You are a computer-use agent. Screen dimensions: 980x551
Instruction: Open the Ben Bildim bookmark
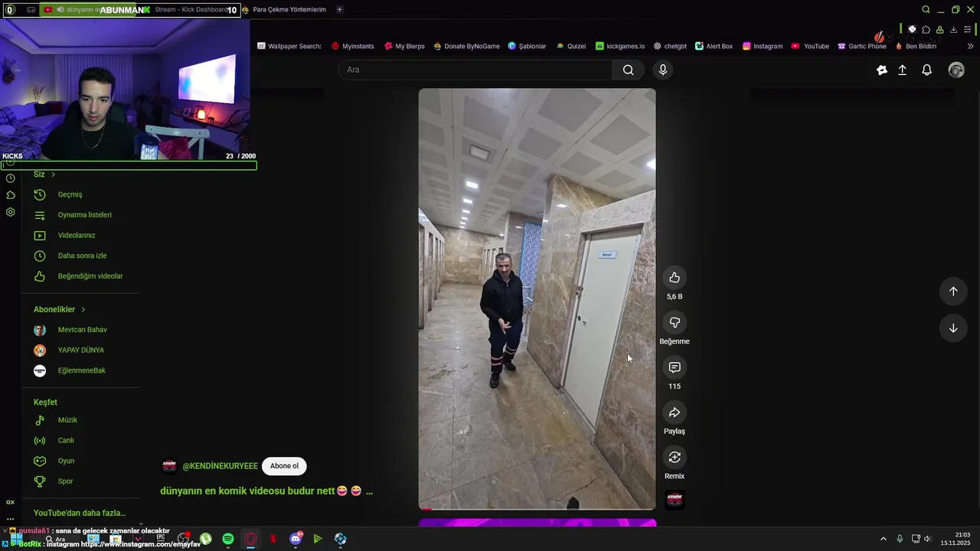916,46
